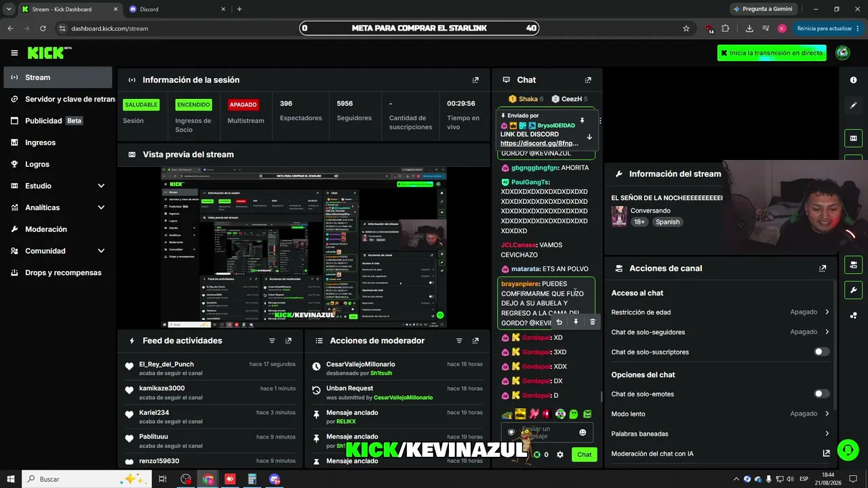Image resolution: width=868 pixels, height=488 pixels.
Task: Bookmark this page with star icon
Action: [686, 28]
